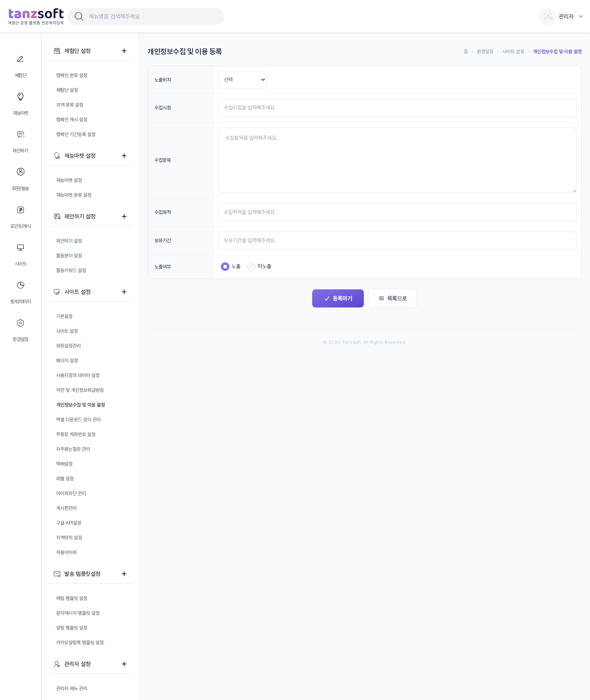
Task: Focus the menu search box
Action: (146, 16)
